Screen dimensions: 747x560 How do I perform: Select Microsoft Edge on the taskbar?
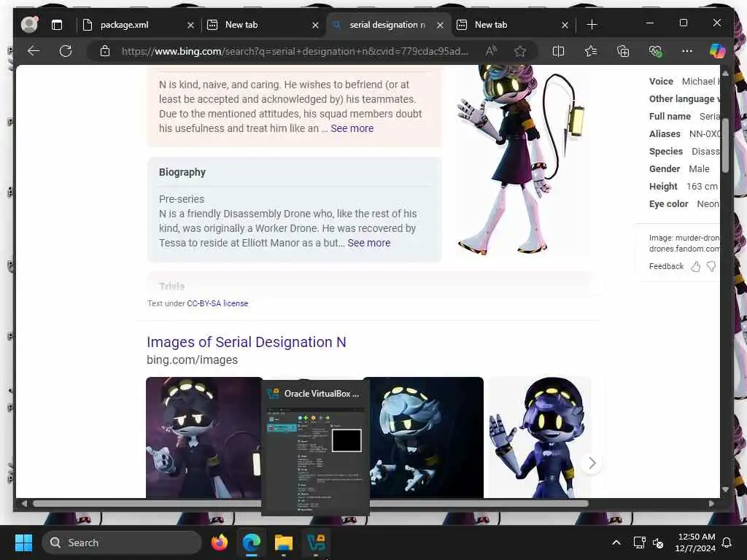click(x=252, y=542)
